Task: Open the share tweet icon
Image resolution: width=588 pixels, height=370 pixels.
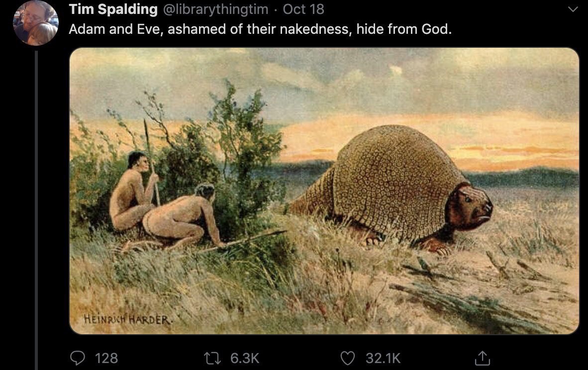Action: (x=482, y=358)
